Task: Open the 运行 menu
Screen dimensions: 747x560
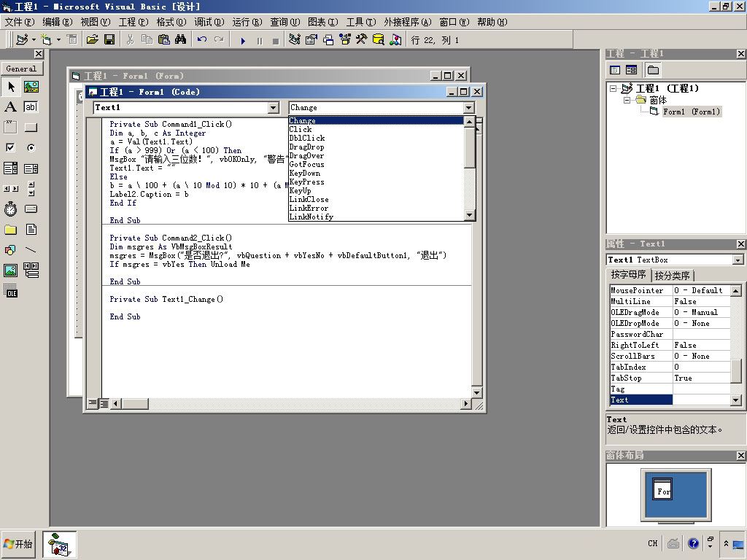Action: tap(247, 22)
